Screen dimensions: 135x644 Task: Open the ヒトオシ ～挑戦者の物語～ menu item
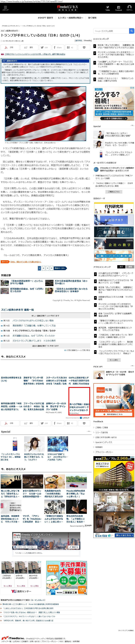[70, 18]
